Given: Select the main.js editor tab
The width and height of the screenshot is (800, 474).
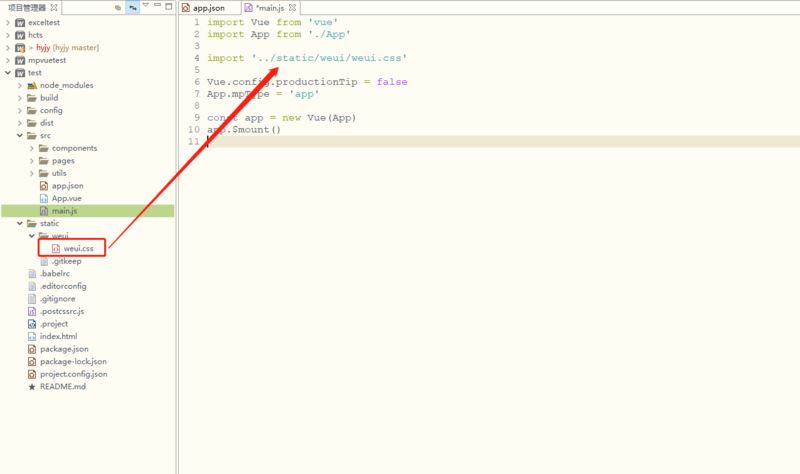Looking at the screenshot, I should tap(270, 8).
